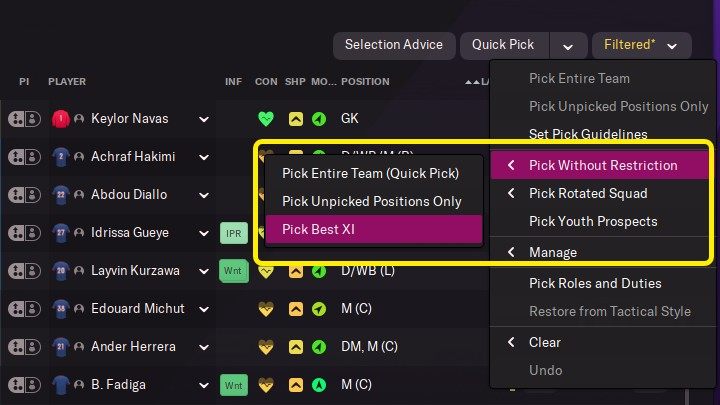Open the Filtered dropdown
Viewport: 720px width, 405px height.
coord(641,45)
